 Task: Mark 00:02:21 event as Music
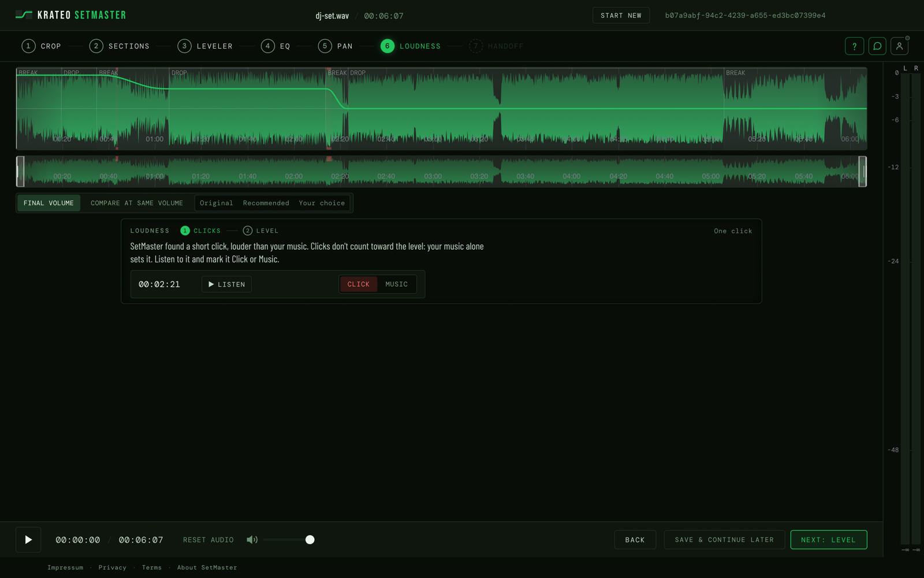(397, 284)
